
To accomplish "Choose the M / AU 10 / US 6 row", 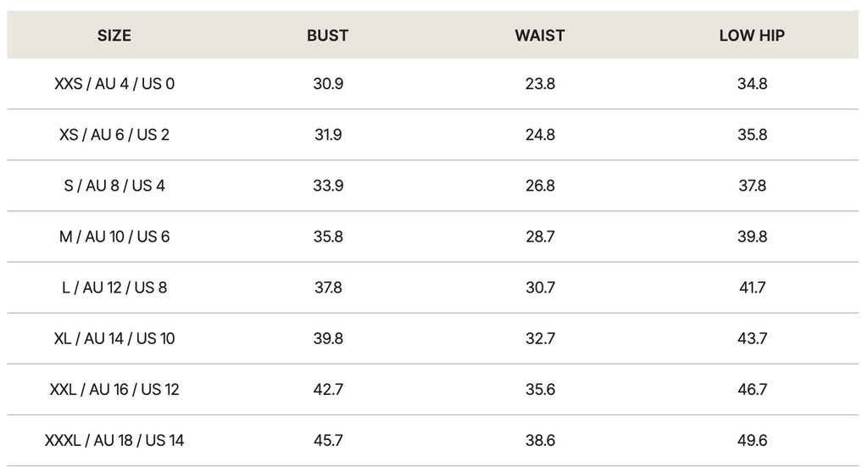I will coord(114,236).
